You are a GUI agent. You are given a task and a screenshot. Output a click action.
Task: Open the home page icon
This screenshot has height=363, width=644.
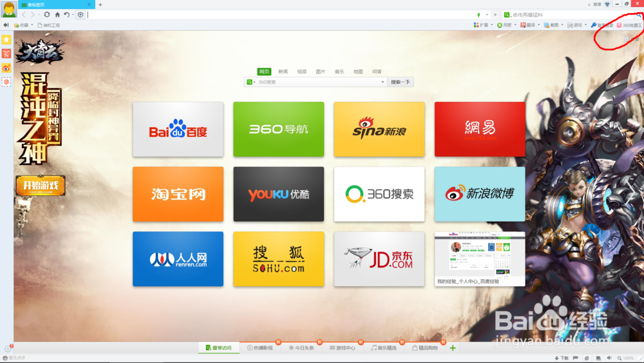coord(57,15)
